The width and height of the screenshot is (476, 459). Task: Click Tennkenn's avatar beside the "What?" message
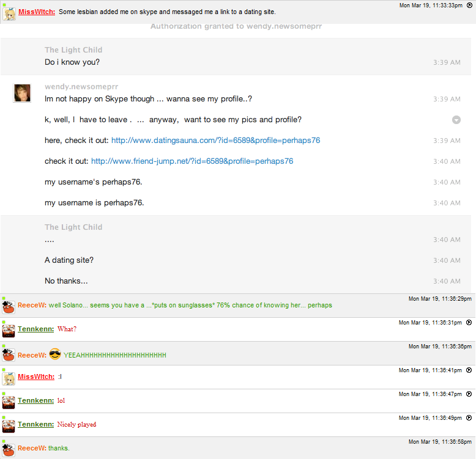(9, 330)
